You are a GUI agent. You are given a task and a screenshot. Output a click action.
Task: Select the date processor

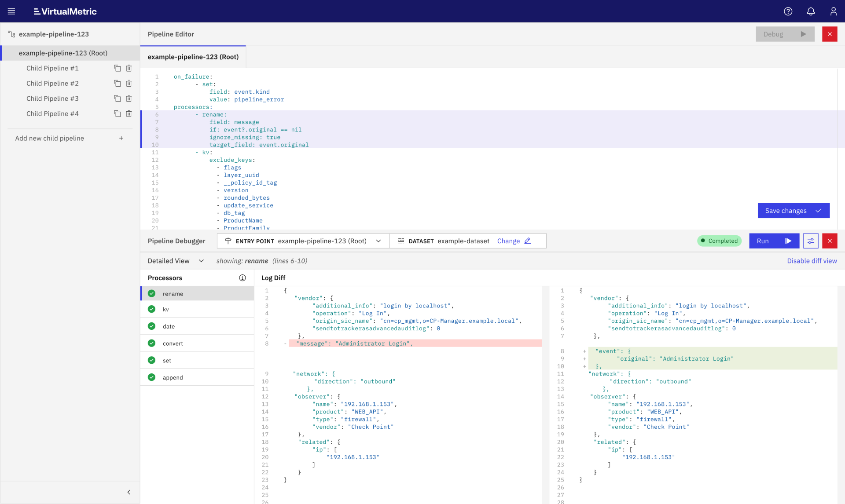pyautogui.click(x=197, y=326)
